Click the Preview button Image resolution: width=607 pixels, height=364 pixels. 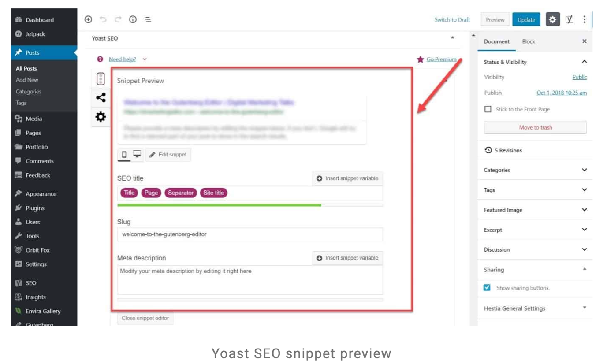pos(495,19)
